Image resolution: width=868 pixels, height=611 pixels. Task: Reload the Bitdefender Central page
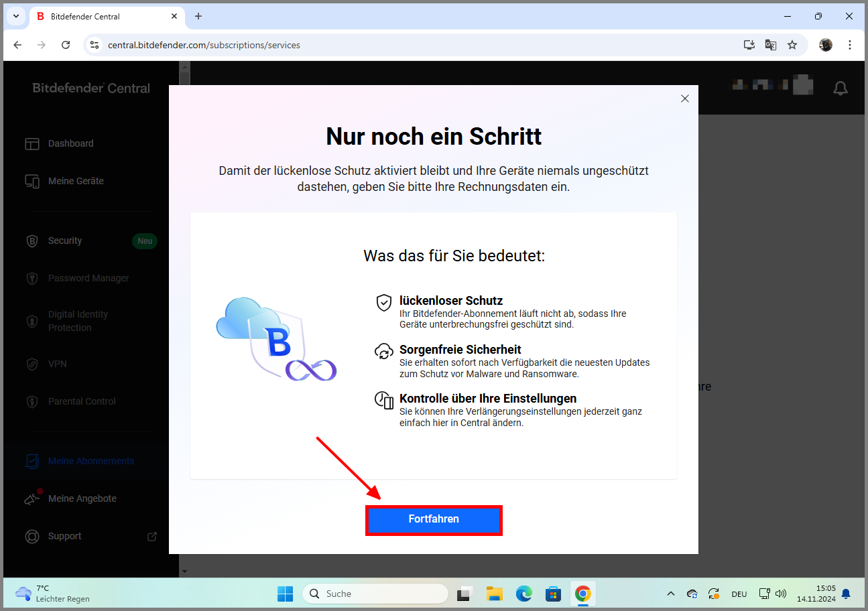click(x=66, y=45)
